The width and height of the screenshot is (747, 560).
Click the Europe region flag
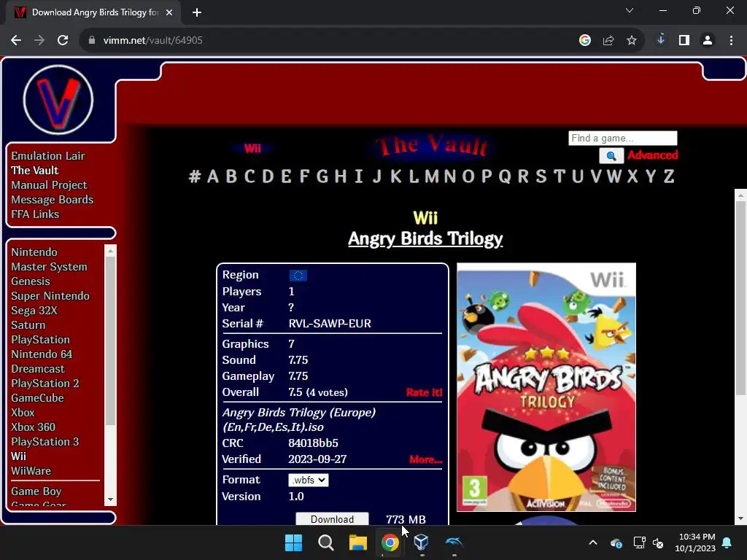298,276
